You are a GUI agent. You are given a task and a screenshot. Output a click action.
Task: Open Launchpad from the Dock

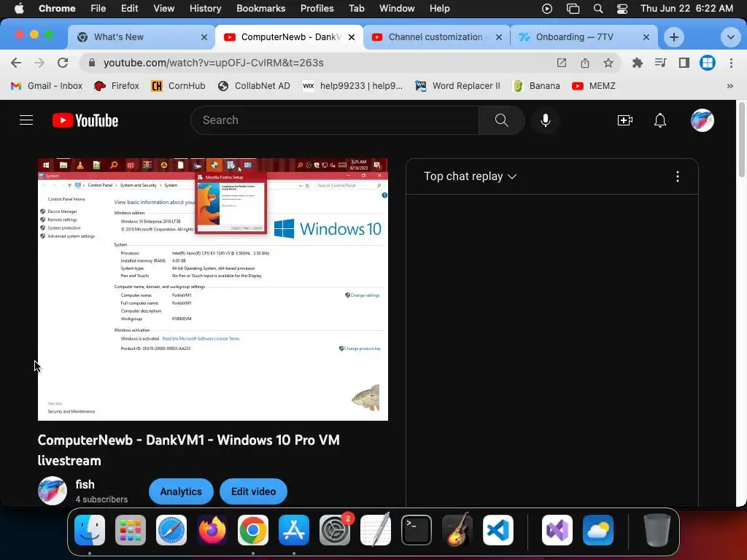click(131, 530)
